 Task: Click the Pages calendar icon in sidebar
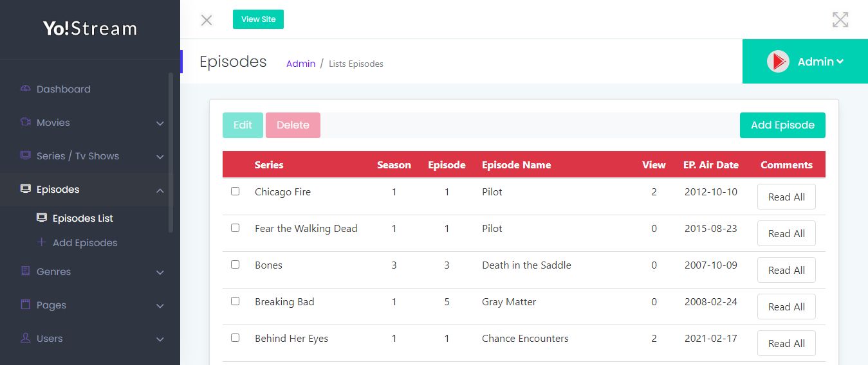(26, 305)
